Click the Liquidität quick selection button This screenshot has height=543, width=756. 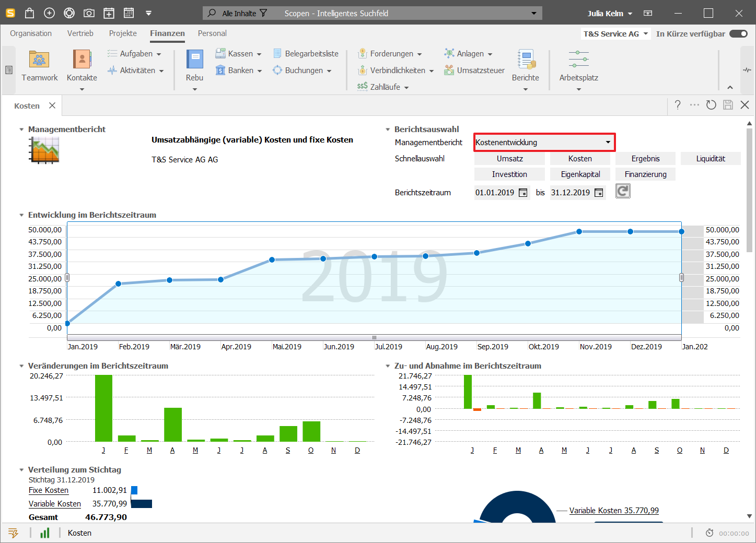[711, 158]
